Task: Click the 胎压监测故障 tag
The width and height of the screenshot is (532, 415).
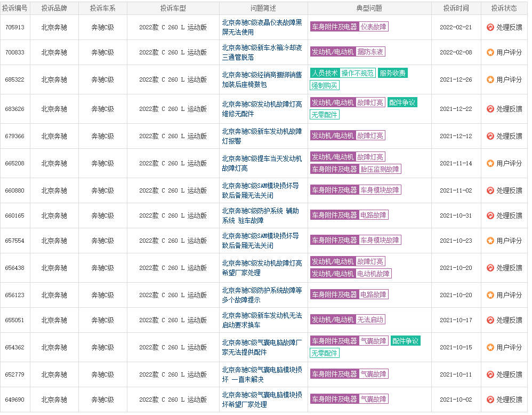Action: [x=380, y=169]
